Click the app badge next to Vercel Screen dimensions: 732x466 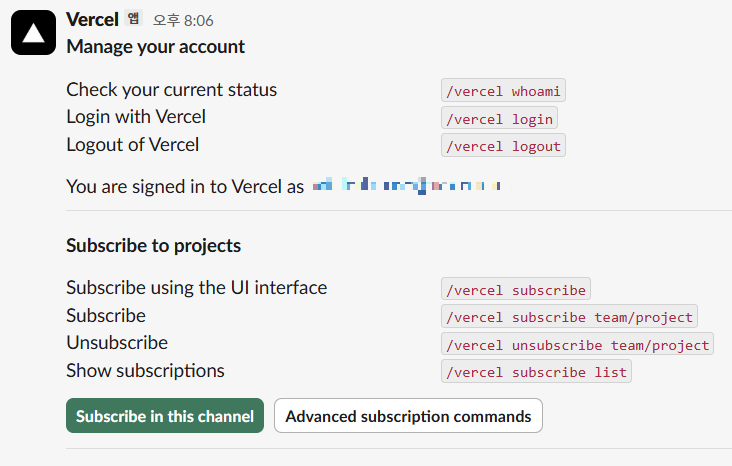133,19
